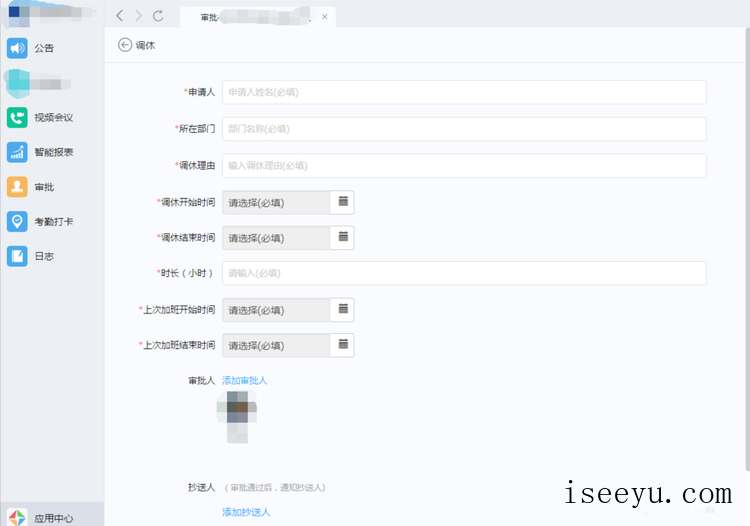The height and width of the screenshot is (526, 750).
Task: Open the 日志 log icon
Action: pyautogui.click(x=17, y=256)
